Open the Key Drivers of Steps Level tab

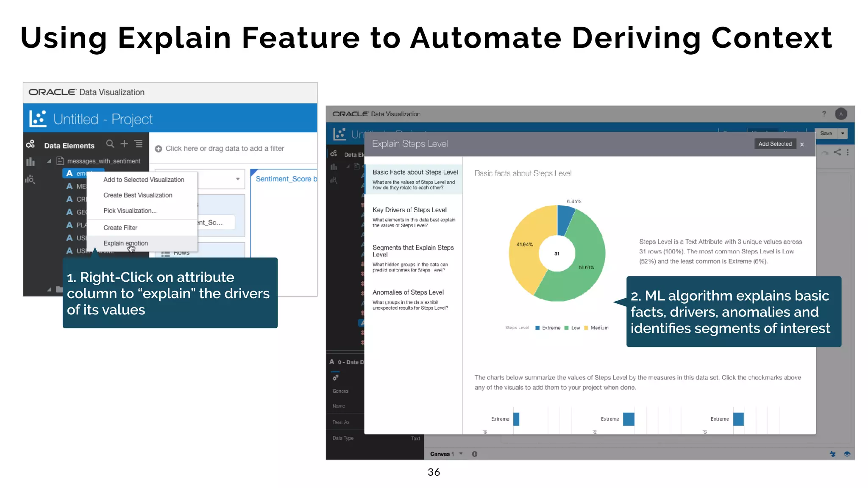414,217
